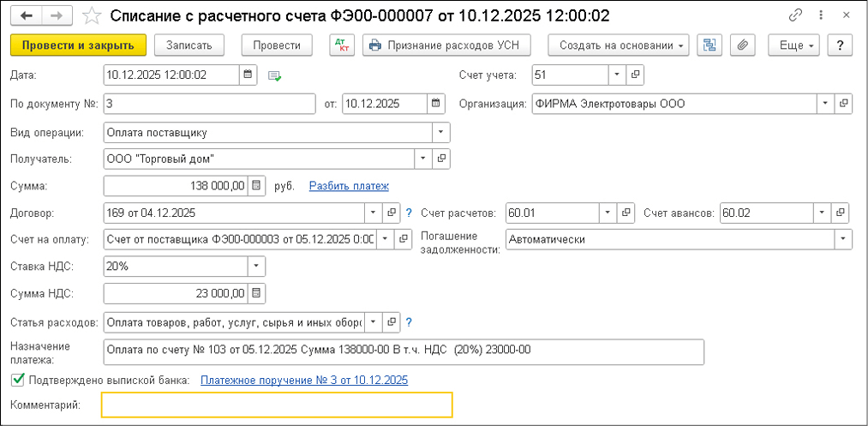
Task: Copy link to document icon
Action: [797, 16]
